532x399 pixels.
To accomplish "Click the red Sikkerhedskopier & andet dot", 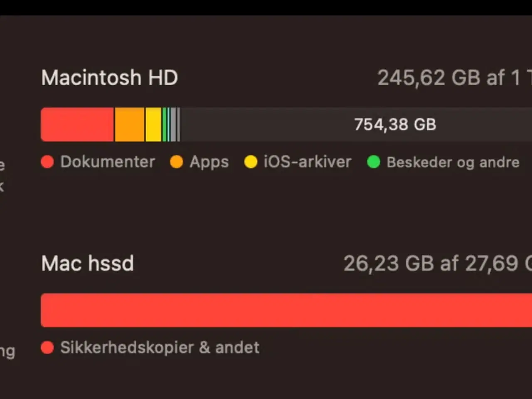I will click(x=47, y=347).
